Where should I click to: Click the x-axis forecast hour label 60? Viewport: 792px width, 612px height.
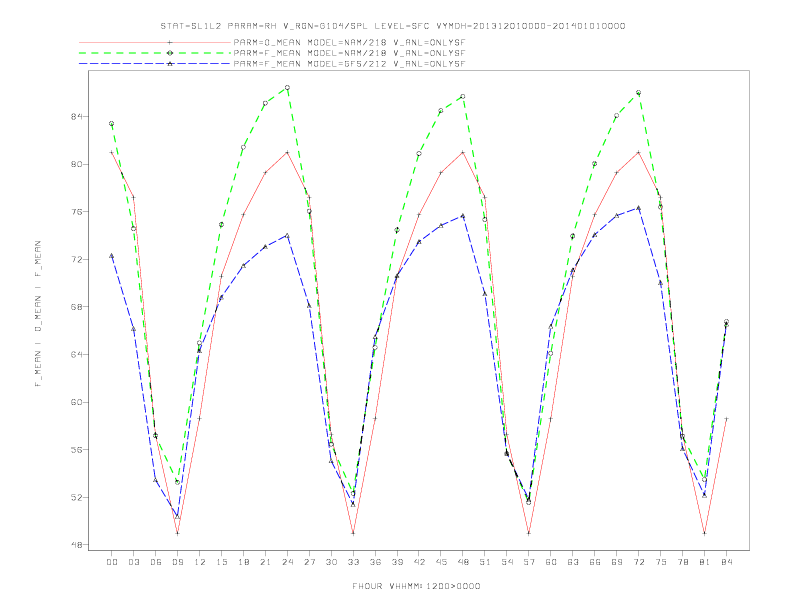[x=551, y=562]
